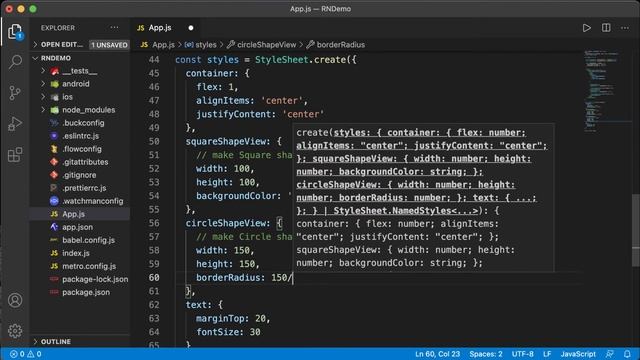Image resolution: width=640 pixels, height=360 pixels.
Task: Open the .gitattributes file
Action: pyautogui.click(x=85, y=162)
